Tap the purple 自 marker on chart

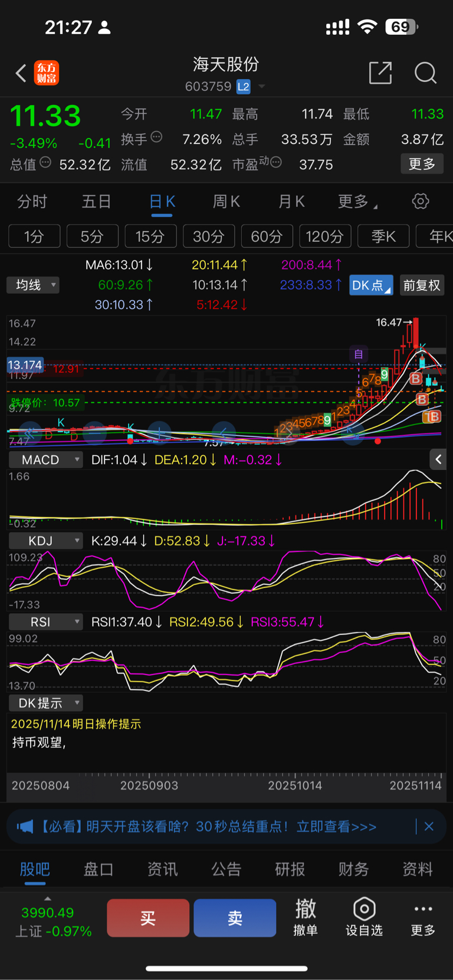click(359, 354)
